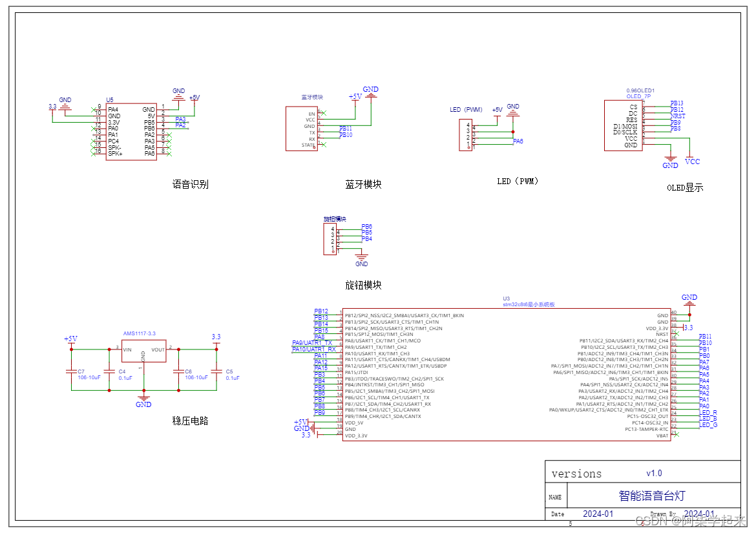Click the STATE pin label on Bluetooth module

(x=308, y=145)
